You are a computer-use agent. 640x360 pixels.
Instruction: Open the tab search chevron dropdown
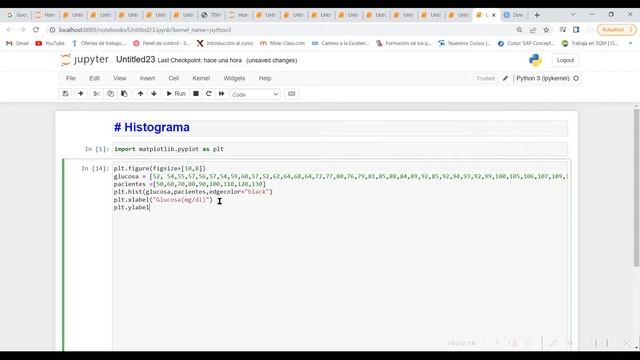573,14
